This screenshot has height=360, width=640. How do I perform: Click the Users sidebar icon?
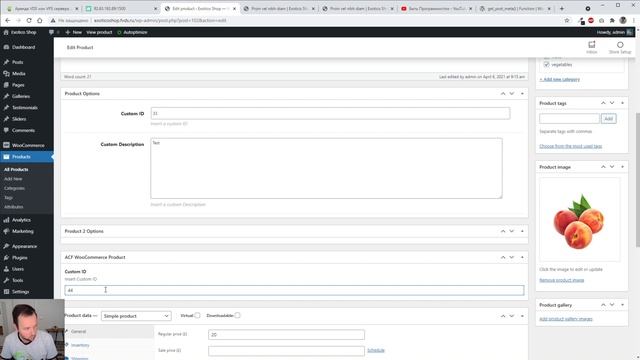[6, 269]
